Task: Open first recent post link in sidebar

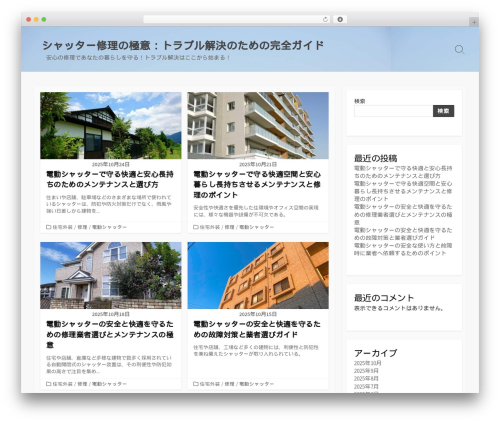Action: pyautogui.click(x=403, y=172)
